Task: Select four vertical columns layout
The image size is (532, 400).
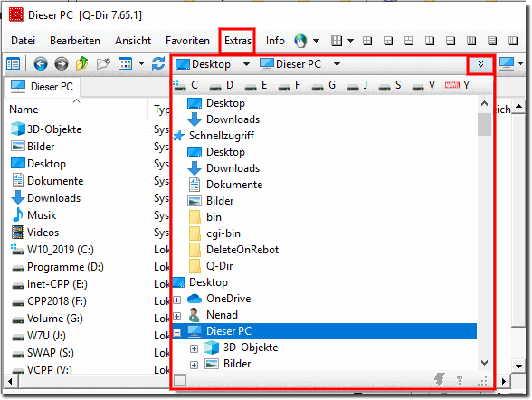Action: 471,41
